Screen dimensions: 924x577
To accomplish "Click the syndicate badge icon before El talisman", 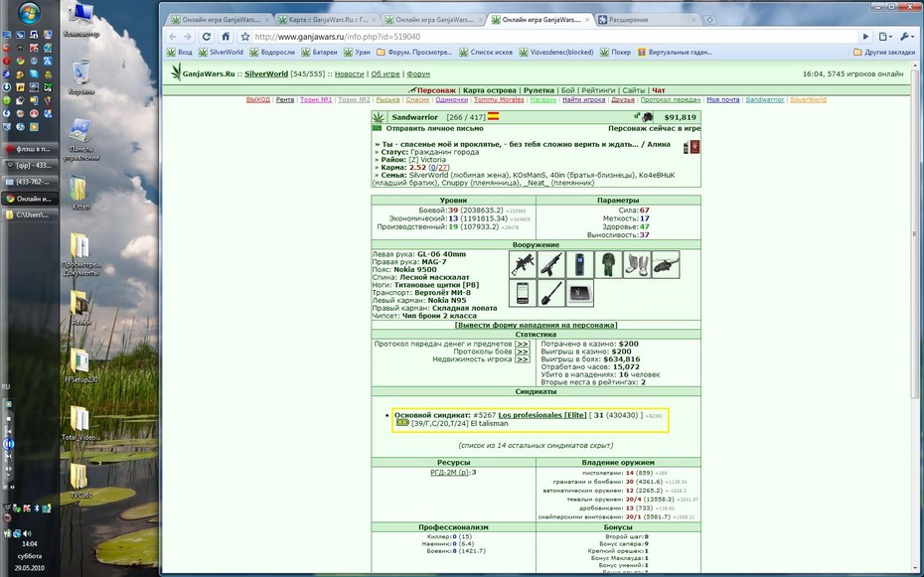I will (402, 423).
